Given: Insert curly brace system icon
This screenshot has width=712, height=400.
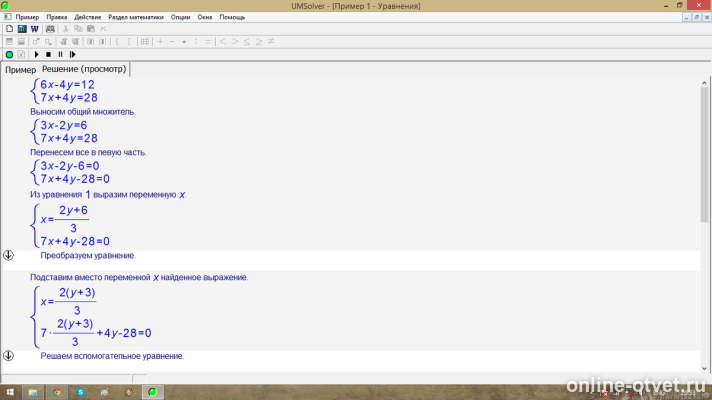Looking at the screenshot, I should click(117, 42).
